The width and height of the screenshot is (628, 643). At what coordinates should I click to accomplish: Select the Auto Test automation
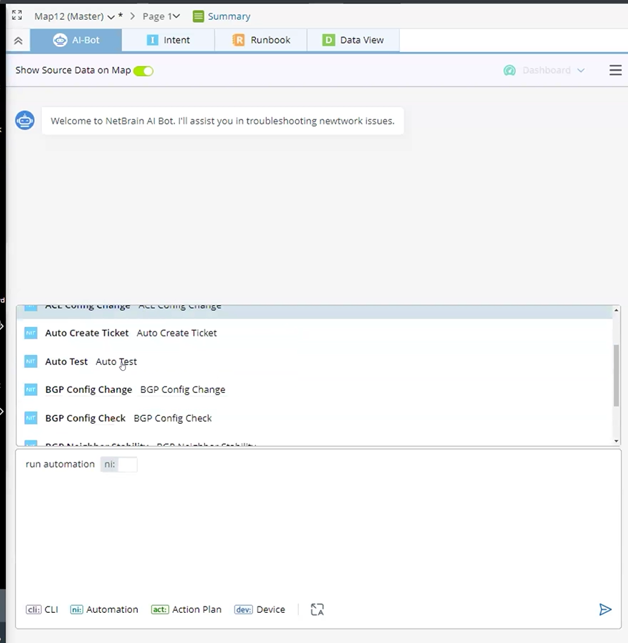[x=315, y=361]
